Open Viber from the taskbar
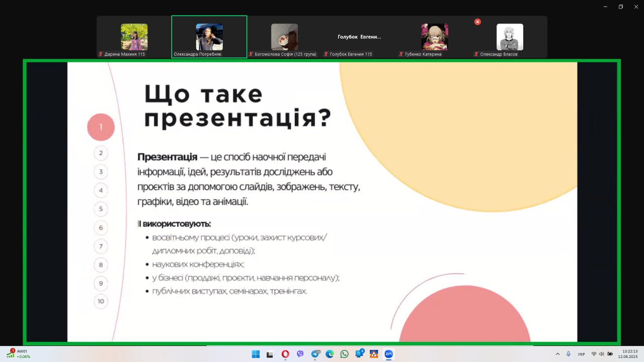This screenshot has width=644, height=362. (300, 354)
